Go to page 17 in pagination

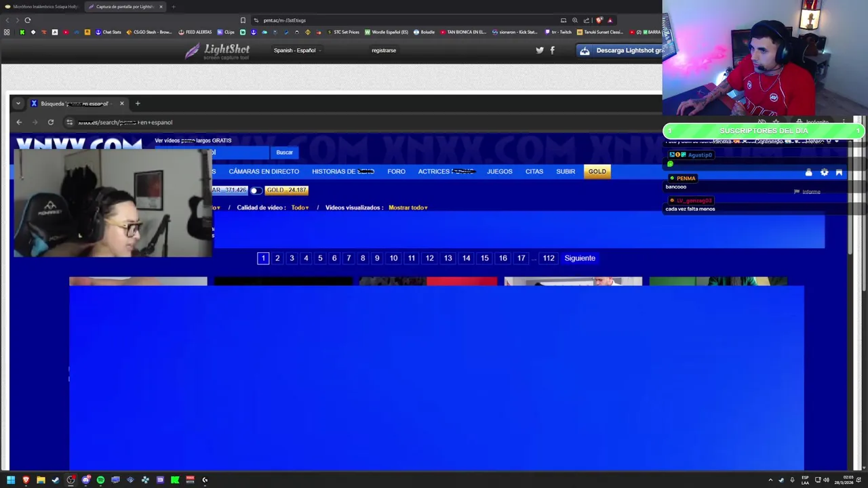point(521,258)
